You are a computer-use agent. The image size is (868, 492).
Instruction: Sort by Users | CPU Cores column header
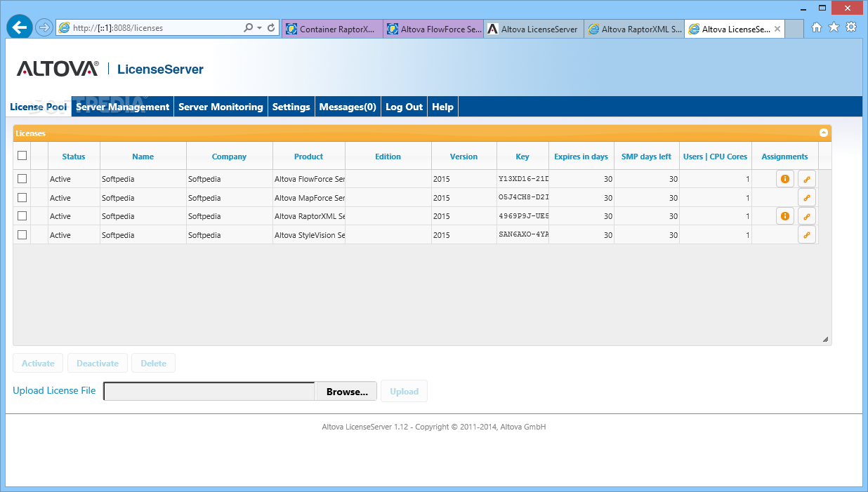tap(716, 157)
